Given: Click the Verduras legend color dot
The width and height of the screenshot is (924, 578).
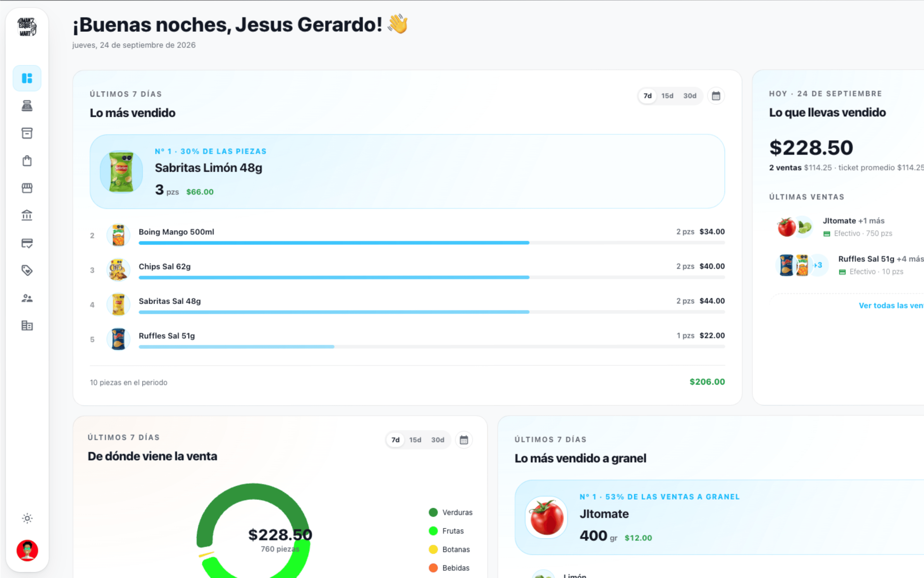Looking at the screenshot, I should 433,512.
